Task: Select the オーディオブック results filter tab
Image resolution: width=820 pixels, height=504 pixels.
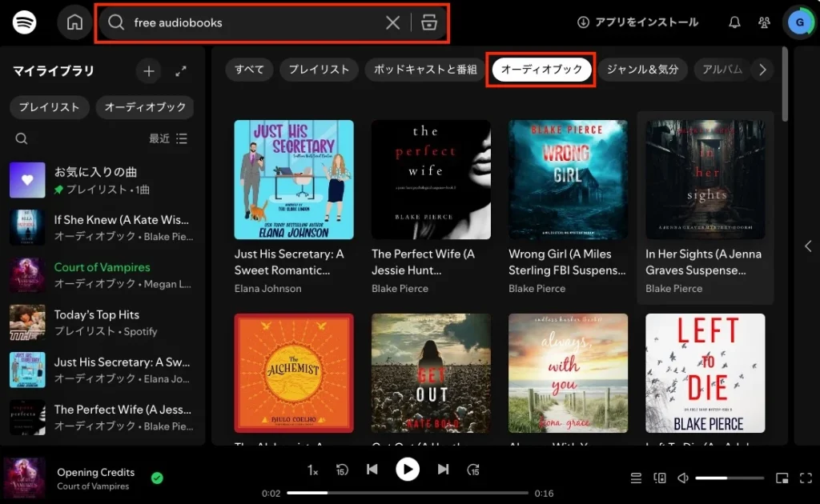Action: click(x=541, y=70)
